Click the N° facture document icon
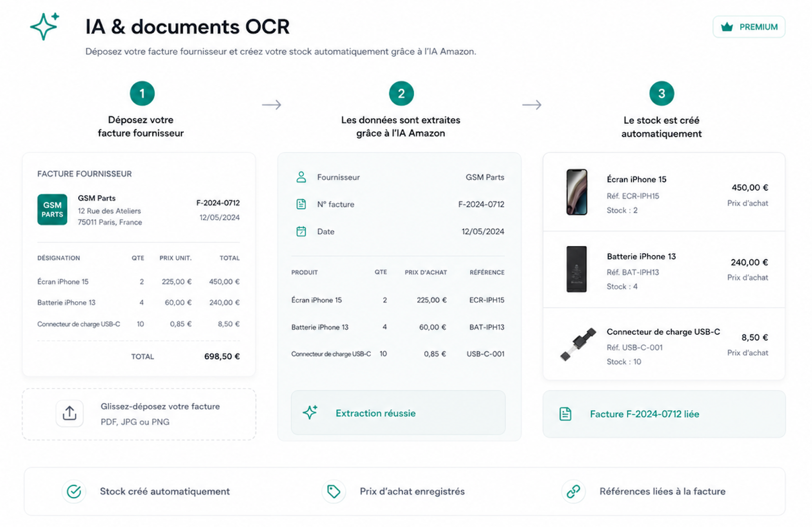812x527 pixels. click(x=301, y=204)
